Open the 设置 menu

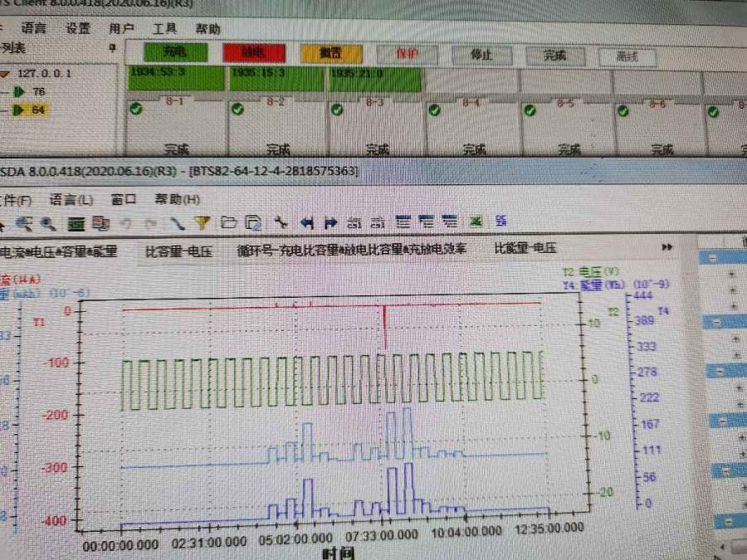pos(78,28)
